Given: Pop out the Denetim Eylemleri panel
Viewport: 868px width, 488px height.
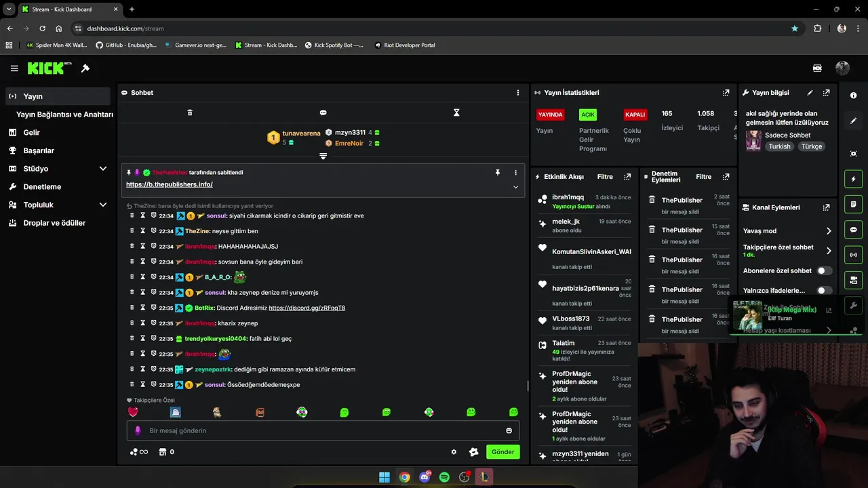Looking at the screenshot, I should coord(726,177).
